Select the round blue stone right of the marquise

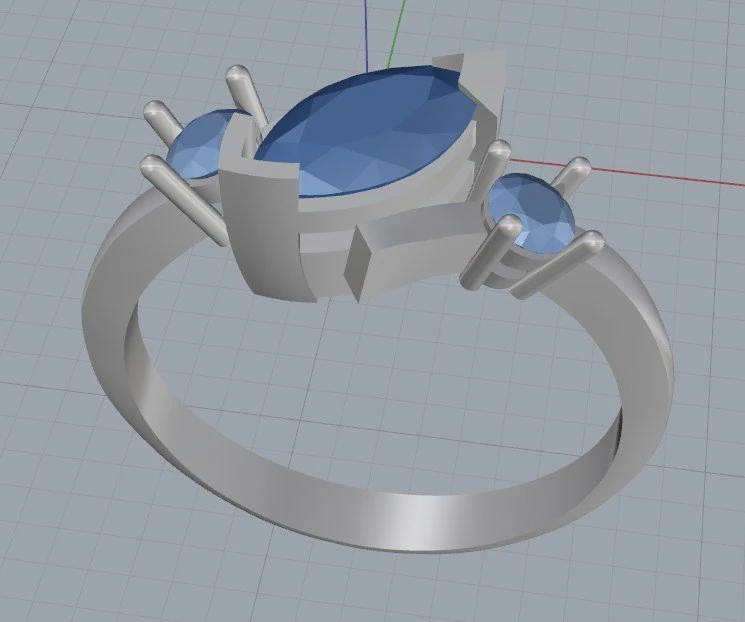(x=532, y=211)
